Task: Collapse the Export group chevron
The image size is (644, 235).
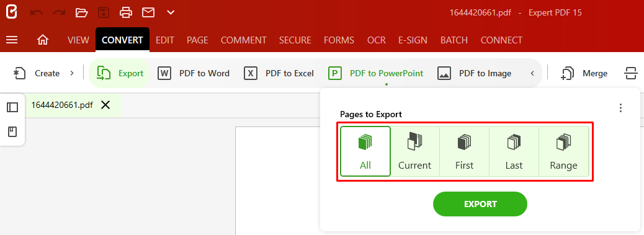Action: [532, 73]
